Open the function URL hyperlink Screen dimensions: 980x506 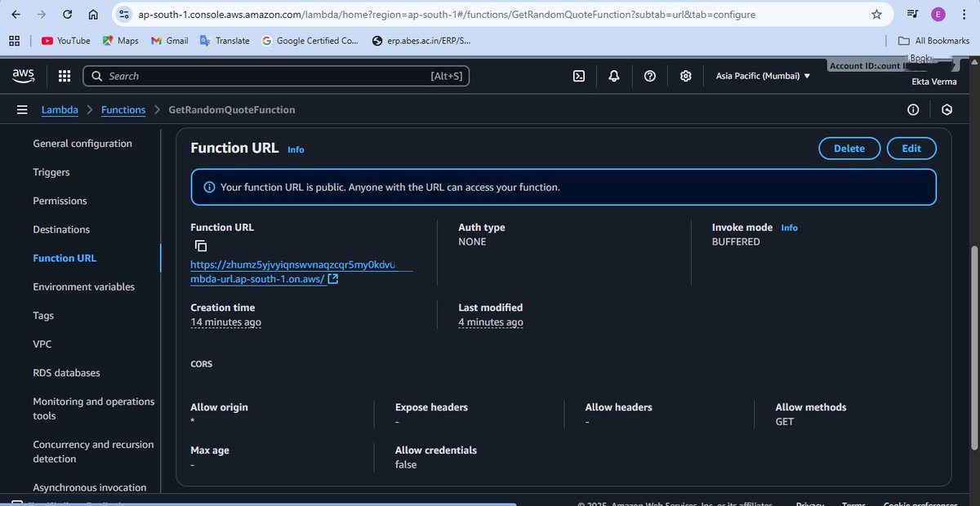(293, 272)
